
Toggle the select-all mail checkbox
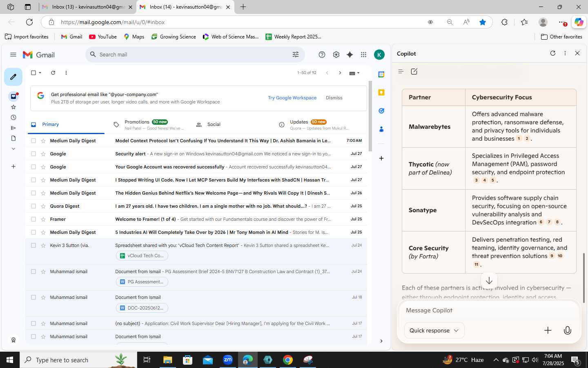[33, 73]
